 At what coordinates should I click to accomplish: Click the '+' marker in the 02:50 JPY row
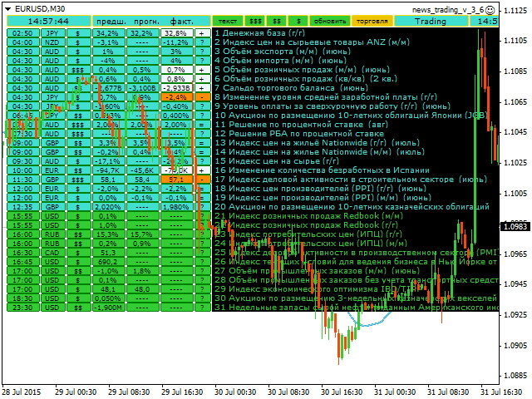point(202,33)
